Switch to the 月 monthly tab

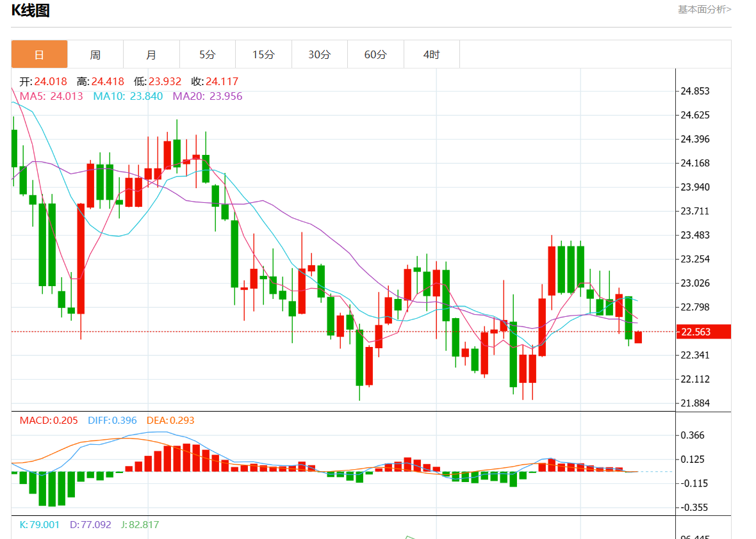pyautogui.click(x=151, y=54)
